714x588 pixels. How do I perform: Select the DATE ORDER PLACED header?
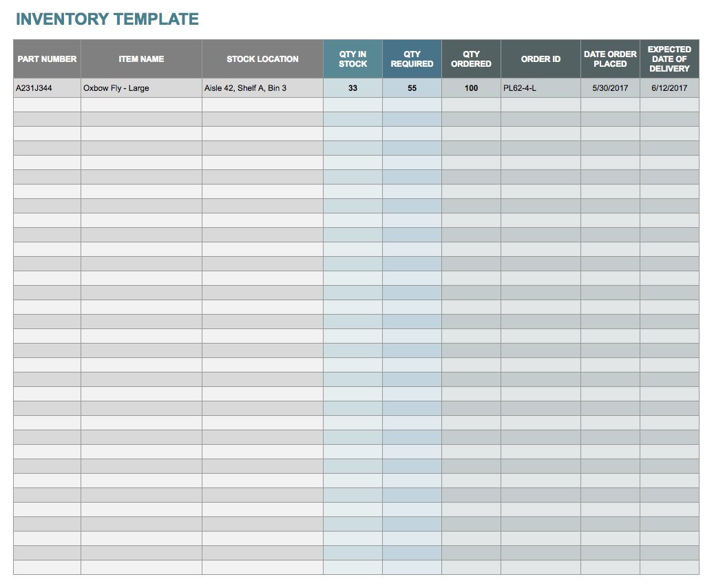pyautogui.click(x=610, y=59)
